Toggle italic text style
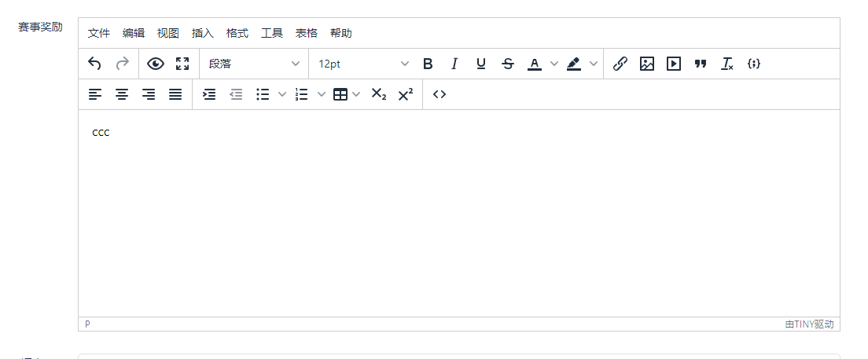Image resolution: width=868 pixels, height=359 pixels. click(454, 64)
